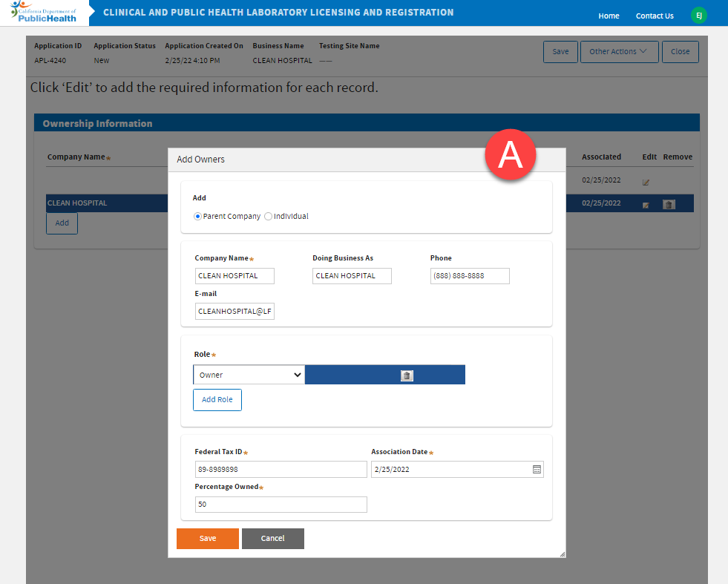Click the Percentage Owned input field
Screen dimensions: 728x584
click(x=281, y=505)
